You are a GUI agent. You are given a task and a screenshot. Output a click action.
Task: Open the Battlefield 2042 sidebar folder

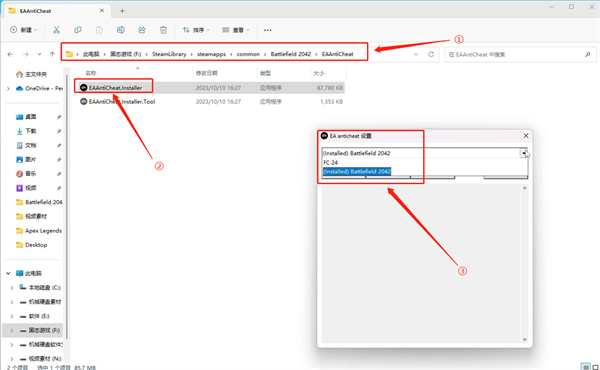(39, 202)
